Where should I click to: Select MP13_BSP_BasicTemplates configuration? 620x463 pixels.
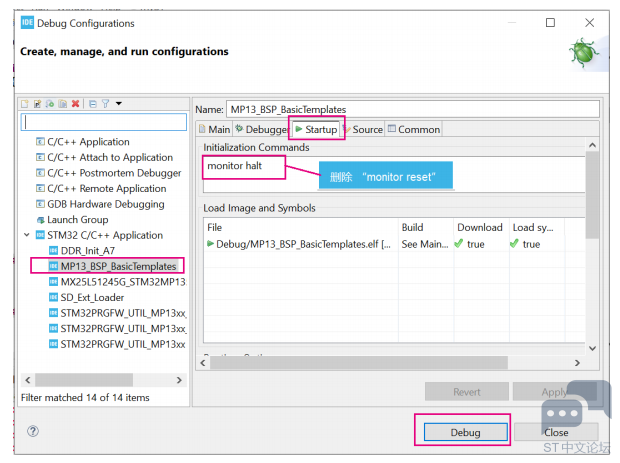coord(118,266)
